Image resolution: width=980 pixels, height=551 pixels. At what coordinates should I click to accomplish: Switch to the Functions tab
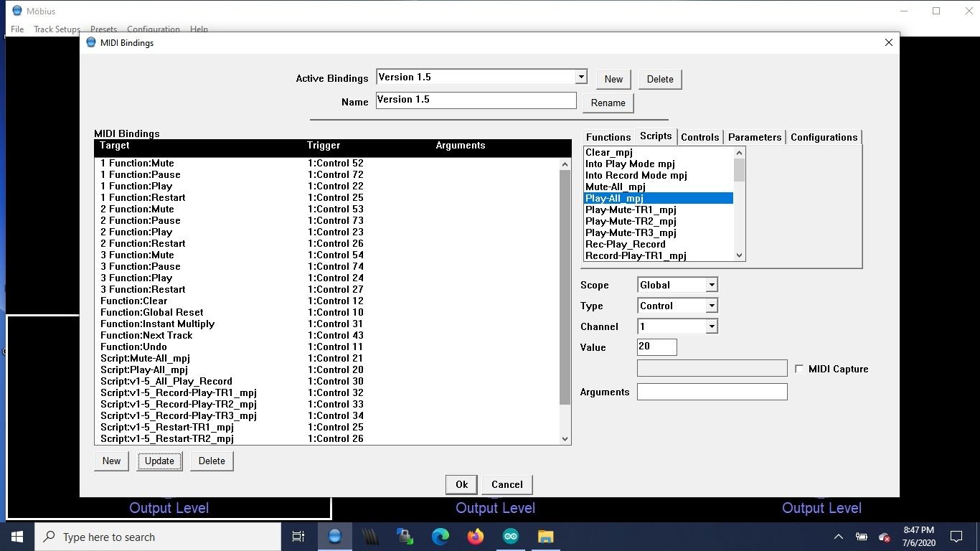[x=608, y=137]
